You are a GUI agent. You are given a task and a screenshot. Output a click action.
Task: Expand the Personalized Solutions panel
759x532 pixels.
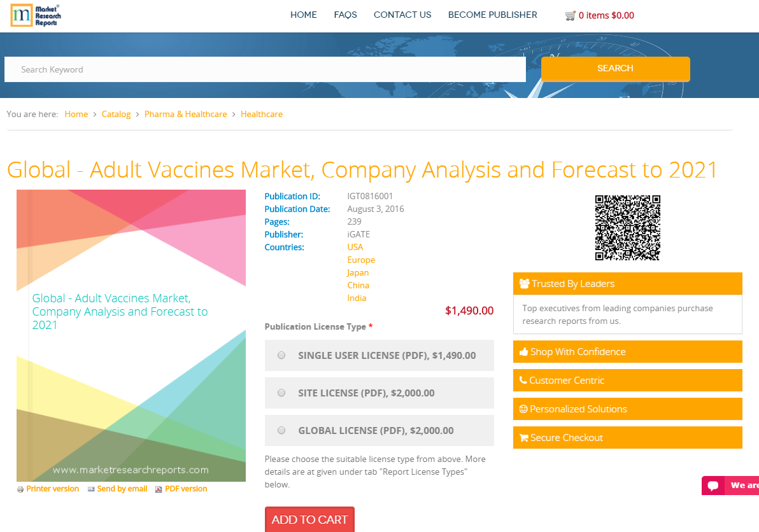coord(627,409)
